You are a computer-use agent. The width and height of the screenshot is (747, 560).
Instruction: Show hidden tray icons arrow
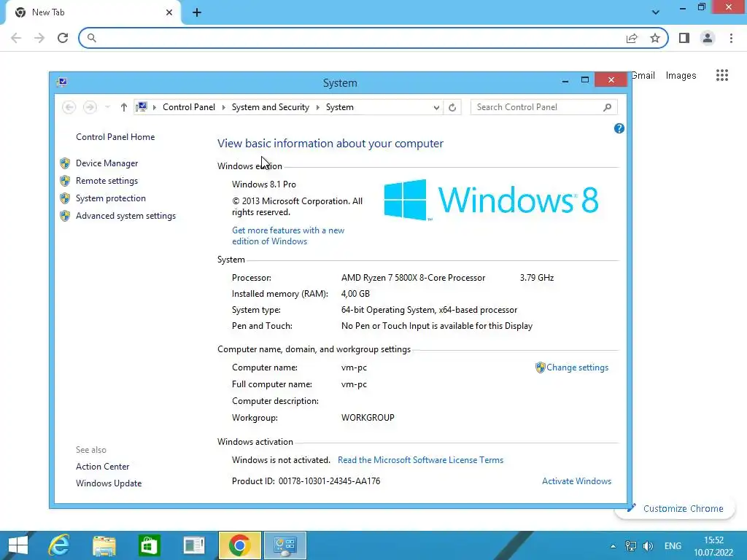[x=613, y=546]
